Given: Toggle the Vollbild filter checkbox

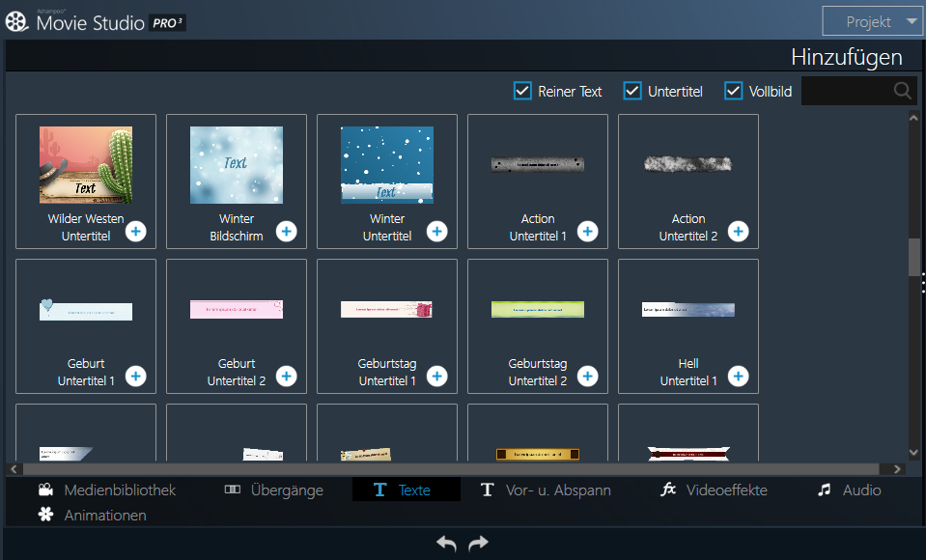Looking at the screenshot, I should [x=734, y=91].
